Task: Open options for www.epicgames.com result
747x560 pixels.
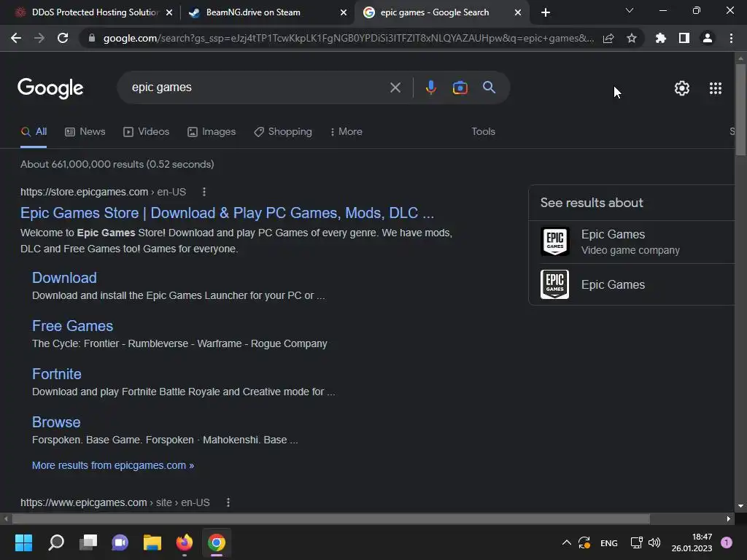Action: coord(228,502)
